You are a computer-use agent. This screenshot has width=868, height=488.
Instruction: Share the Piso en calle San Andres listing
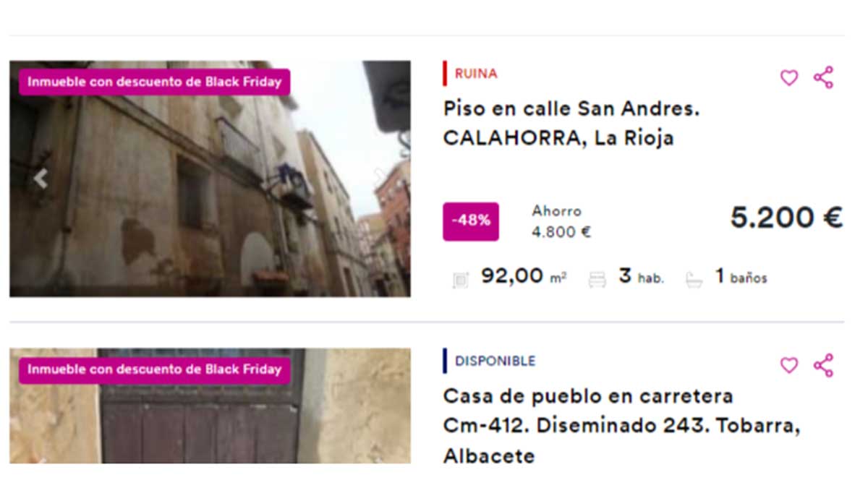point(823,77)
